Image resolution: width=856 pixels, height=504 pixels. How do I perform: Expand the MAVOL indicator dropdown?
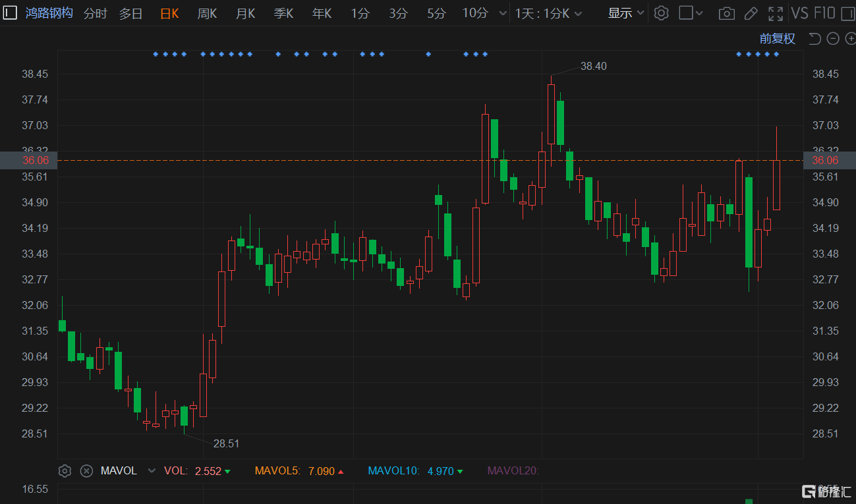152,471
